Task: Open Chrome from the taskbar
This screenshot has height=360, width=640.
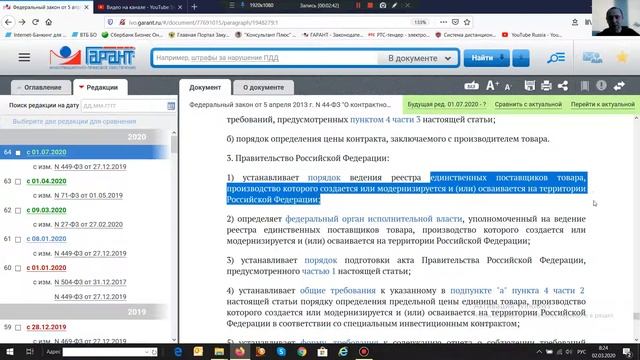Action: click(x=302, y=351)
